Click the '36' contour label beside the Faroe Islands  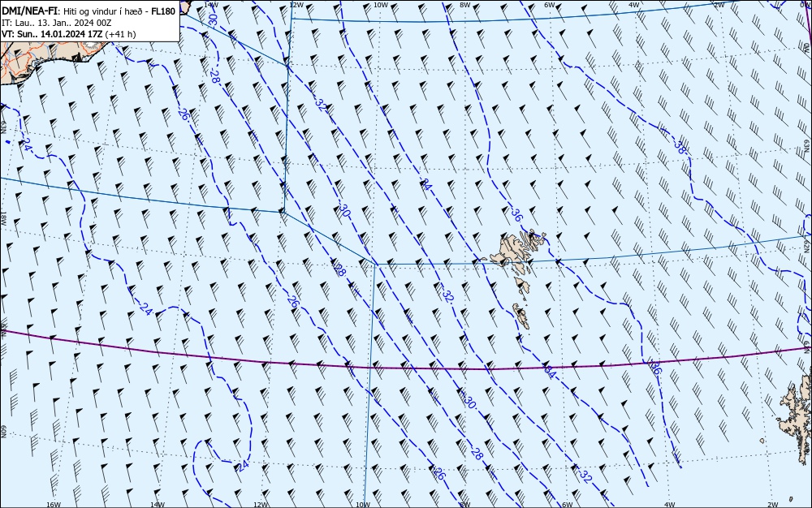point(516,215)
